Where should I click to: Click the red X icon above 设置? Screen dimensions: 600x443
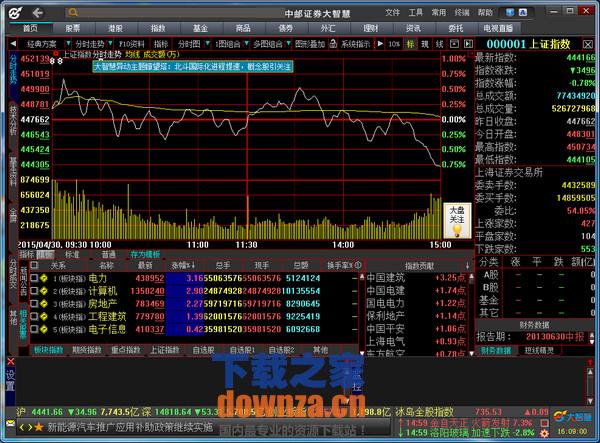pyautogui.click(x=11, y=361)
